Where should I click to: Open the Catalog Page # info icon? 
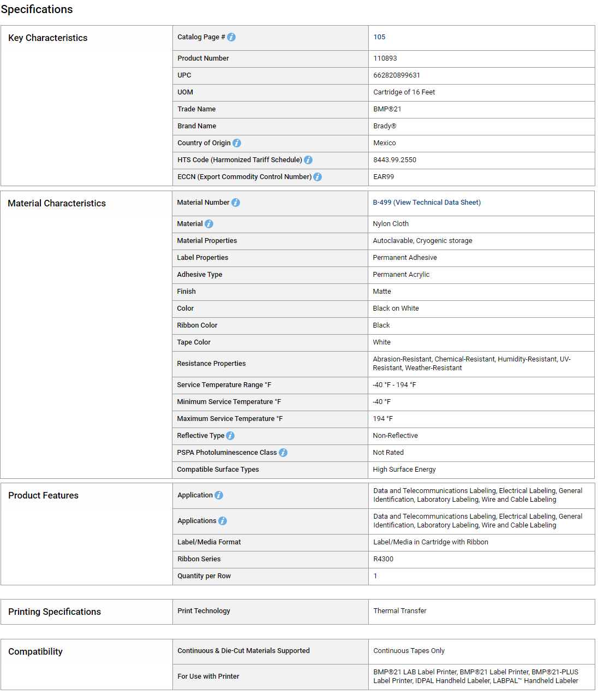(231, 37)
